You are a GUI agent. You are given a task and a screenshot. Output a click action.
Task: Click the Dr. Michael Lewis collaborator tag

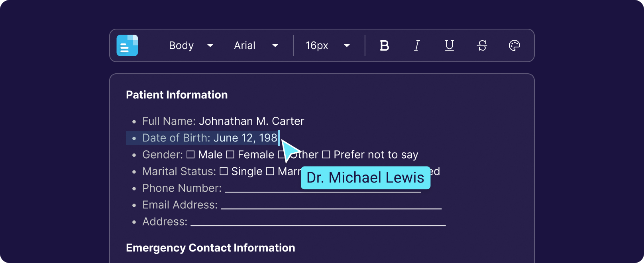tap(365, 178)
